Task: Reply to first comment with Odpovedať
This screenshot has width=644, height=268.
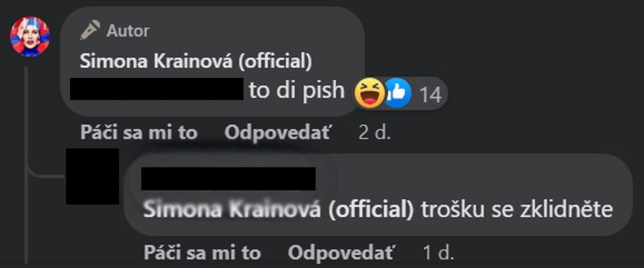Action: (278, 132)
